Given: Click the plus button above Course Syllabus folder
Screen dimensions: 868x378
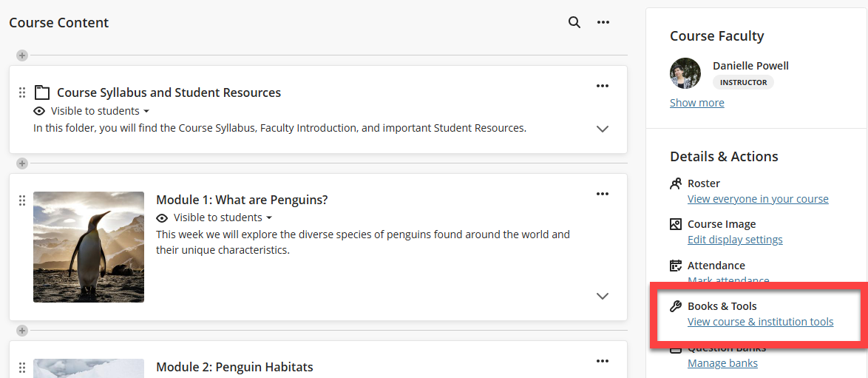Looking at the screenshot, I should point(22,55).
